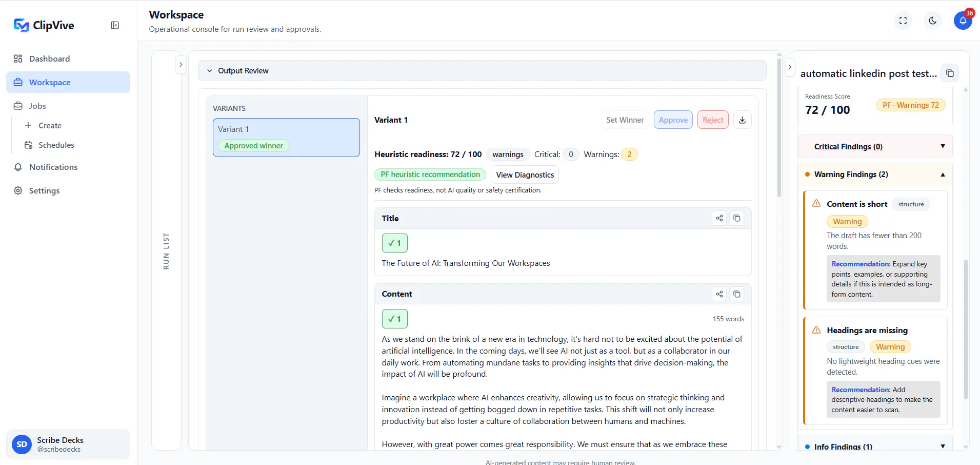Image resolution: width=980 pixels, height=465 pixels.
Task: Collapse the right details panel chevron
Action: point(790,67)
